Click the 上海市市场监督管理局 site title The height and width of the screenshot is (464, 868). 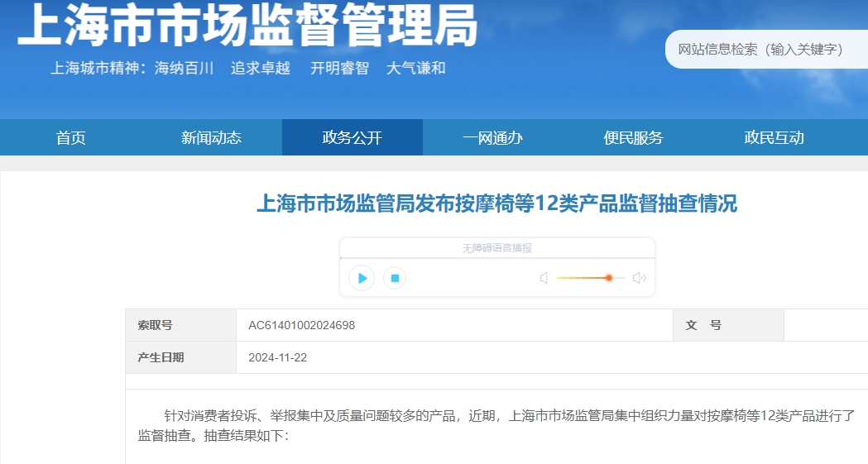coord(247,25)
